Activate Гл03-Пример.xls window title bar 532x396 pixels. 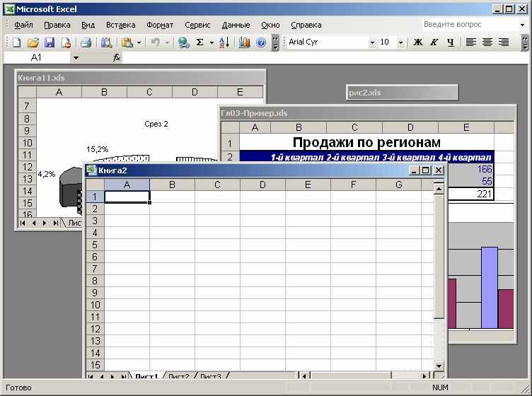point(368,113)
